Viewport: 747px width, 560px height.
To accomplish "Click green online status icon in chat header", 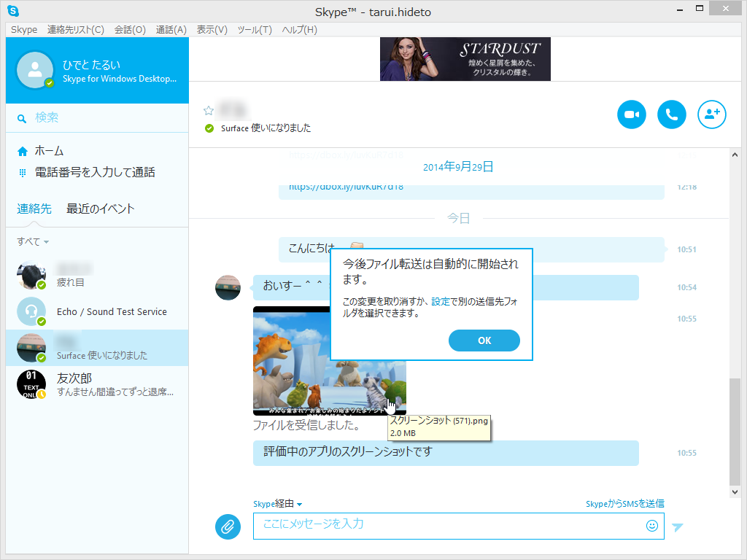I will tap(209, 128).
